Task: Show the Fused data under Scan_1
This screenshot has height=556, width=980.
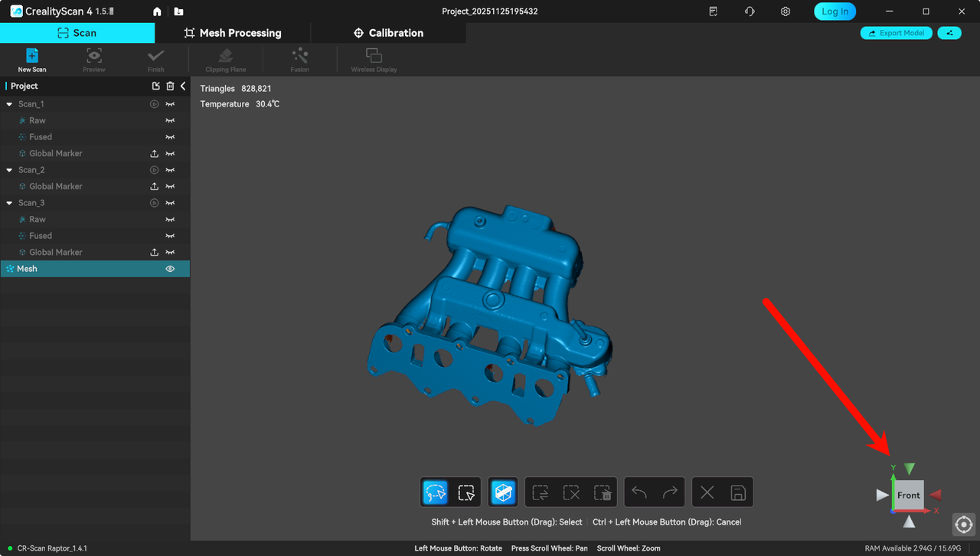Action: pyautogui.click(x=169, y=136)
